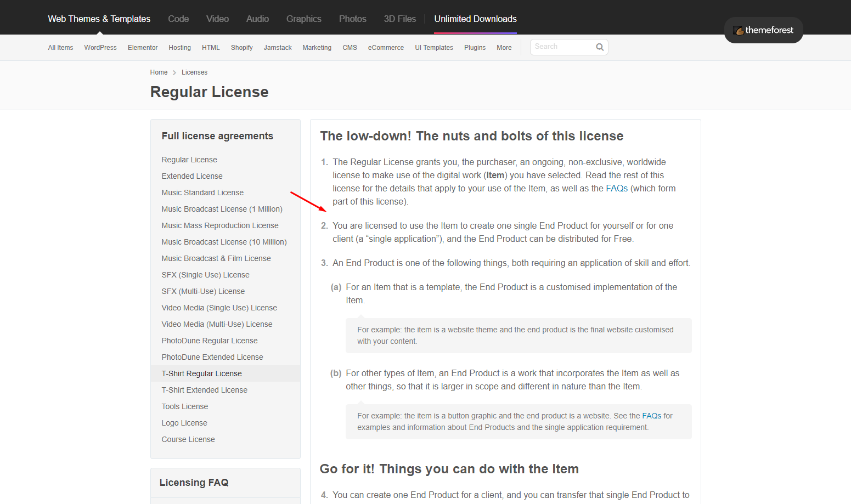Expand the More menu

coord(504,48)
